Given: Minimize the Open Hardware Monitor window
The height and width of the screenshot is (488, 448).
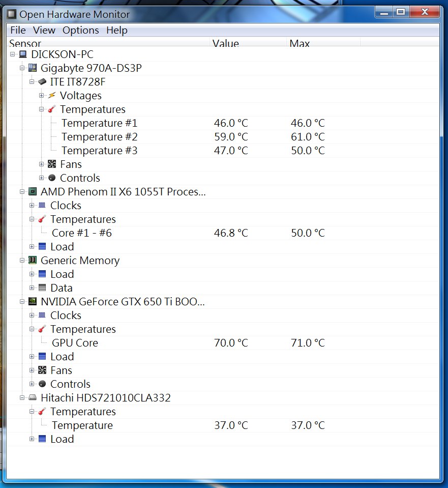Looking at the screenshot, I should tap(384, 12).
